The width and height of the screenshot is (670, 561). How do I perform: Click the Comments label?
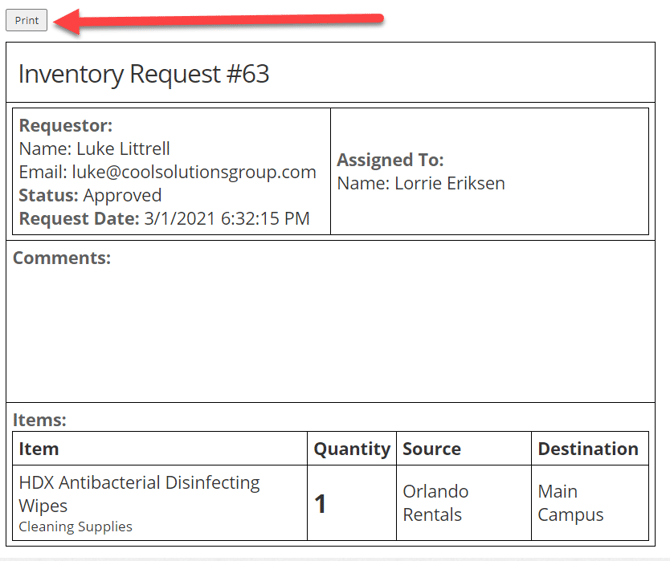(61, 258)
